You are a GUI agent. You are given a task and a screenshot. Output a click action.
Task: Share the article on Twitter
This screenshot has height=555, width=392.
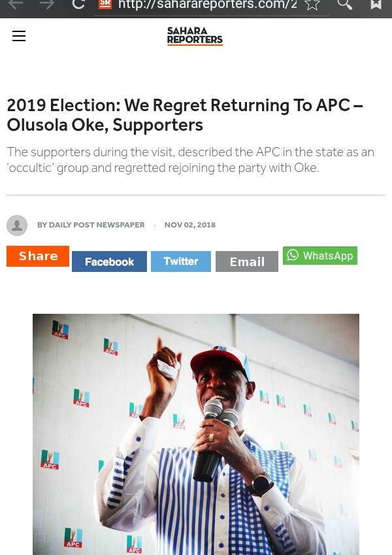181,261
